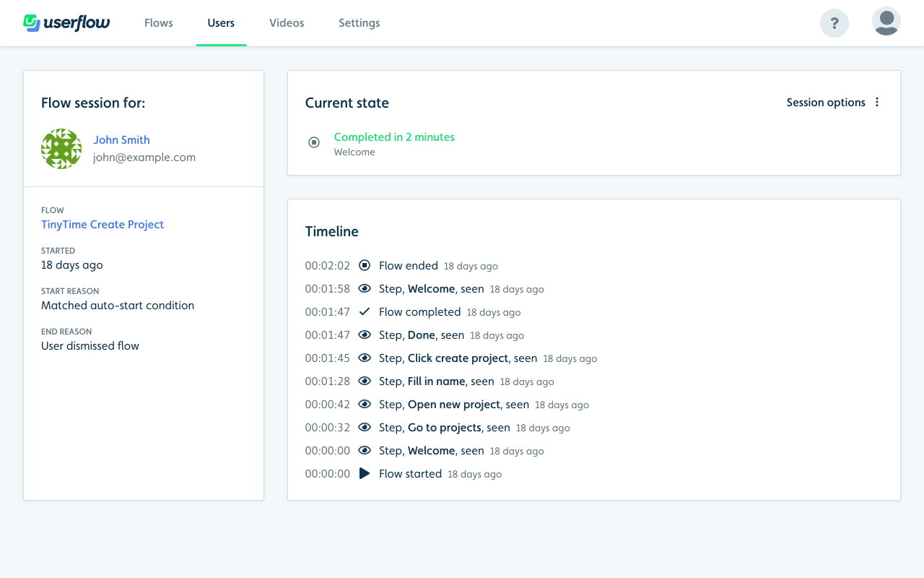Screen dimensions: 924x578
Task: Click eye icon for Fill in name step
Action: point(365,381)
